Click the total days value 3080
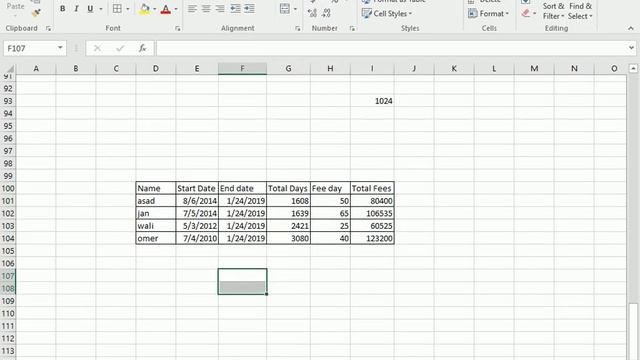Screen dimensions: 640x360 click(x=289, y=238)
